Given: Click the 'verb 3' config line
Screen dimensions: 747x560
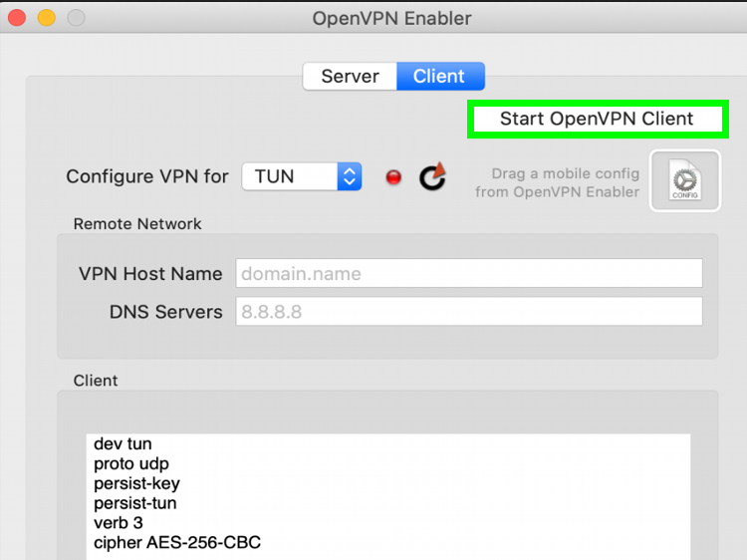Looking at the screenshot, I should tap(119, 523).
